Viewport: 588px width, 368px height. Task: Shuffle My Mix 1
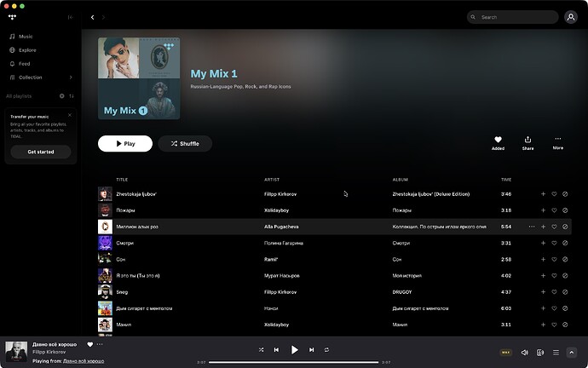click(185, 143)
